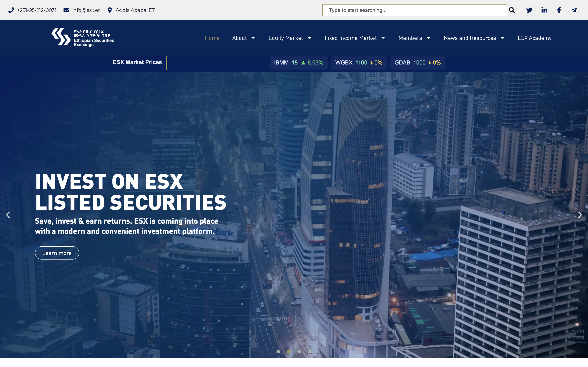Click the phone icon next to +251-95-212-0031

coord(11,10)
